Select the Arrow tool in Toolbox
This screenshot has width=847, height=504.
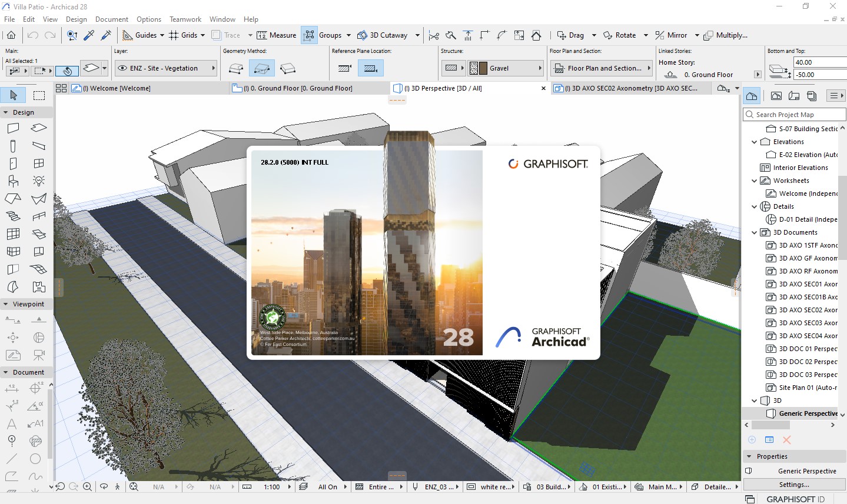click(x=13, y=95)
